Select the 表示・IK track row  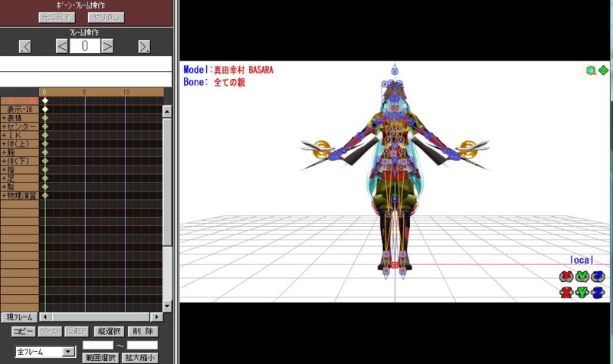pos(20,109)
